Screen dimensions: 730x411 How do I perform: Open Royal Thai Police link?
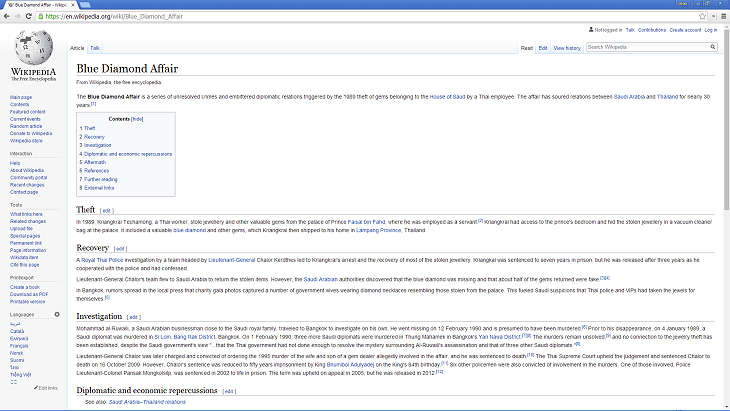(102, 260)
